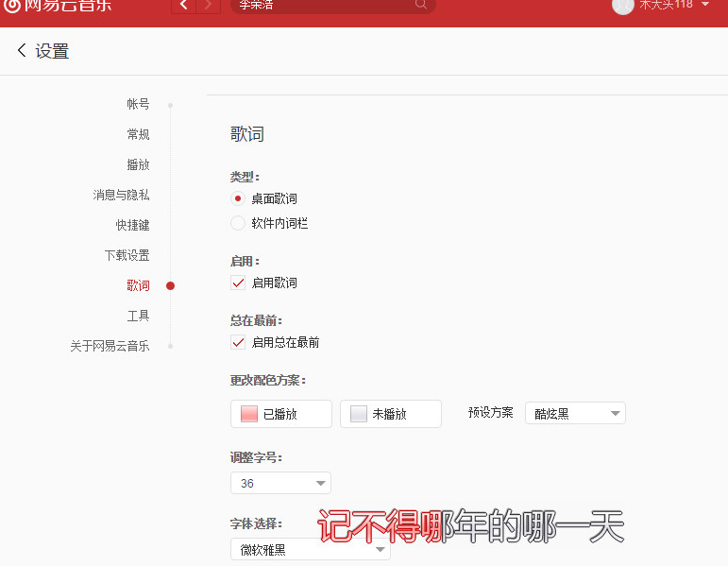
Task: Open the font size 36 dropdown
Action: coord(280,483)
